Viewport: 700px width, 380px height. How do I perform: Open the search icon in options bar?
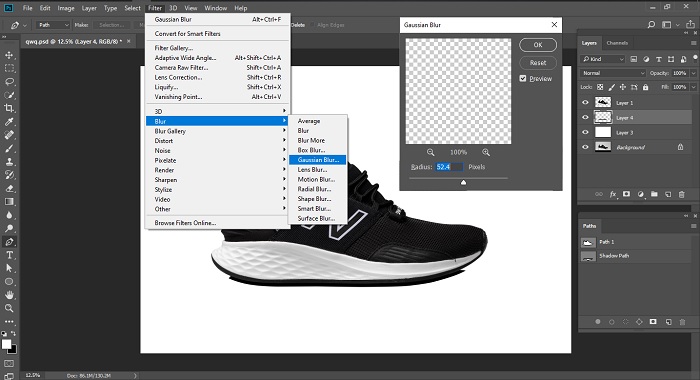coord(651,25)
